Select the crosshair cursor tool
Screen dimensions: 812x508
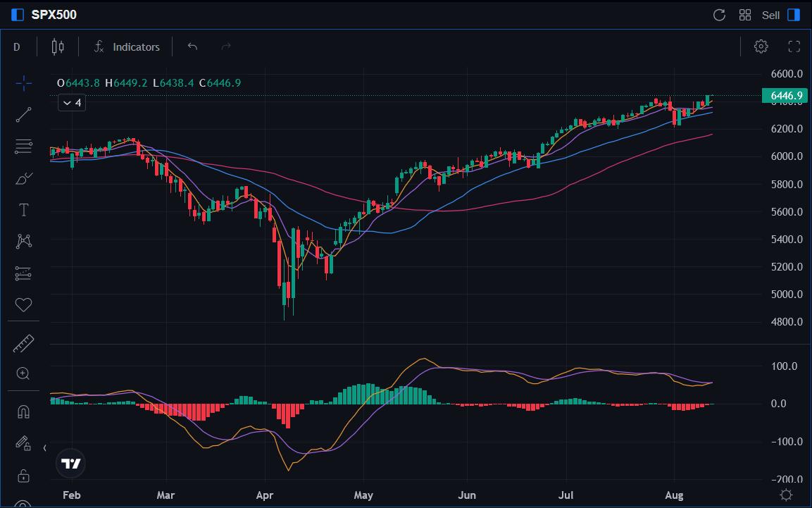click(x=23, y=82)
